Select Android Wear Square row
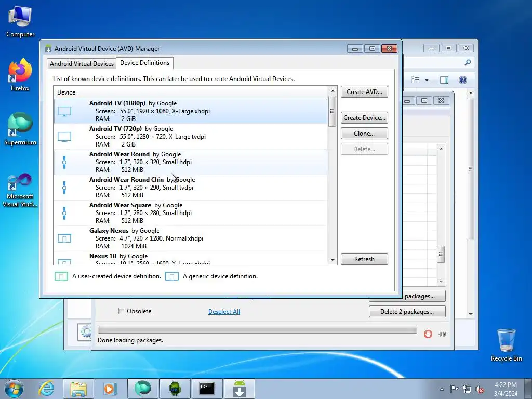The image size is (532, 399). (x=191, y=213)
